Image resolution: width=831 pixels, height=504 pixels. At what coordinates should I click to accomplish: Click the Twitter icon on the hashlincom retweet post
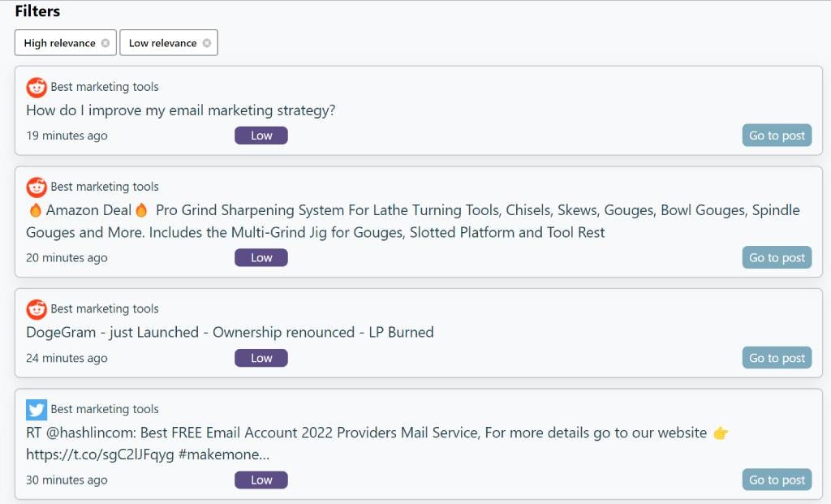[x=36, y=408]
